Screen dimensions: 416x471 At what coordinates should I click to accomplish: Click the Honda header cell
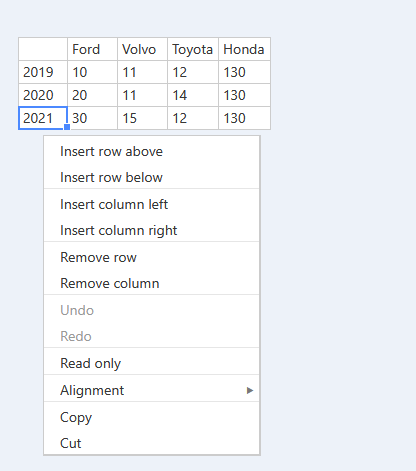[x=244, y=49]
